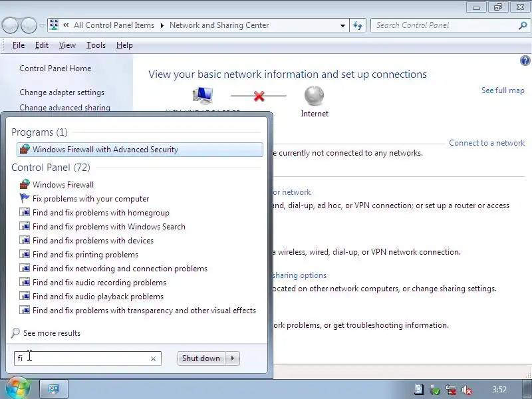The width and height of the screenshot is (532, 399).
Task: Click the Programs (1) group header
Action: click(39, 132)
